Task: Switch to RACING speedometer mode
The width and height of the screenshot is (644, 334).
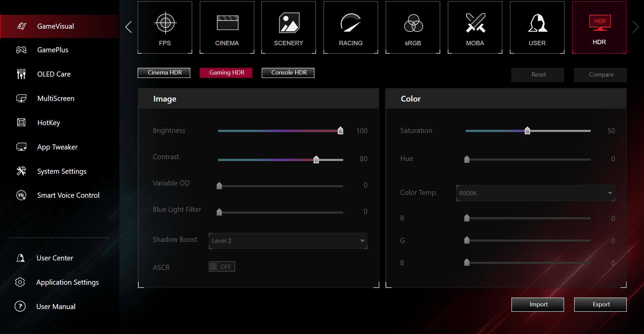Action: 351,27
